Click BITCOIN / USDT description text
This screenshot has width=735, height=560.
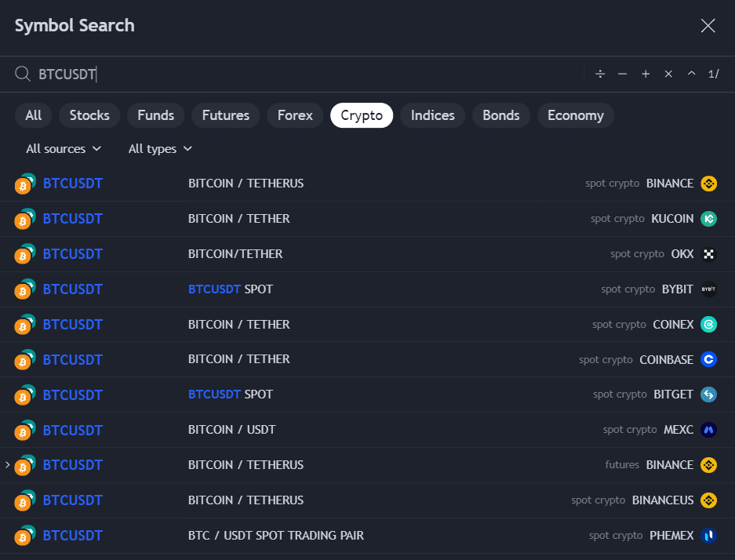231,430
